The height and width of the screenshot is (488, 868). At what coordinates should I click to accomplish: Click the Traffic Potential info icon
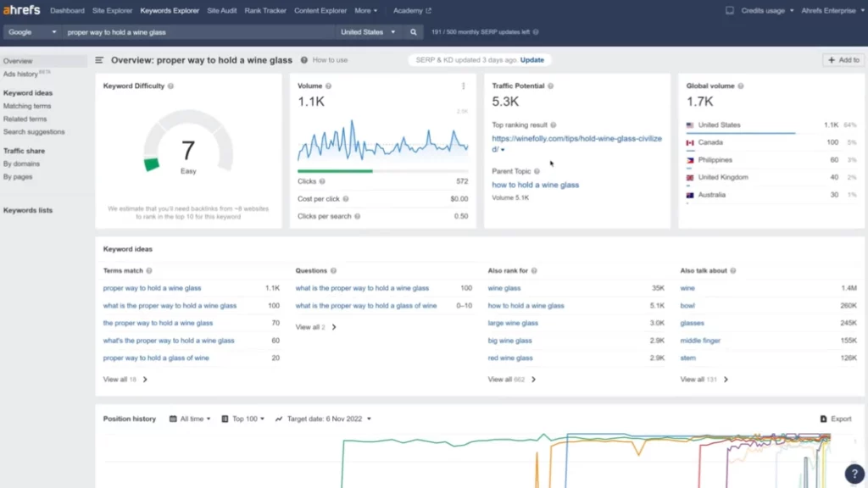[550, 86]
